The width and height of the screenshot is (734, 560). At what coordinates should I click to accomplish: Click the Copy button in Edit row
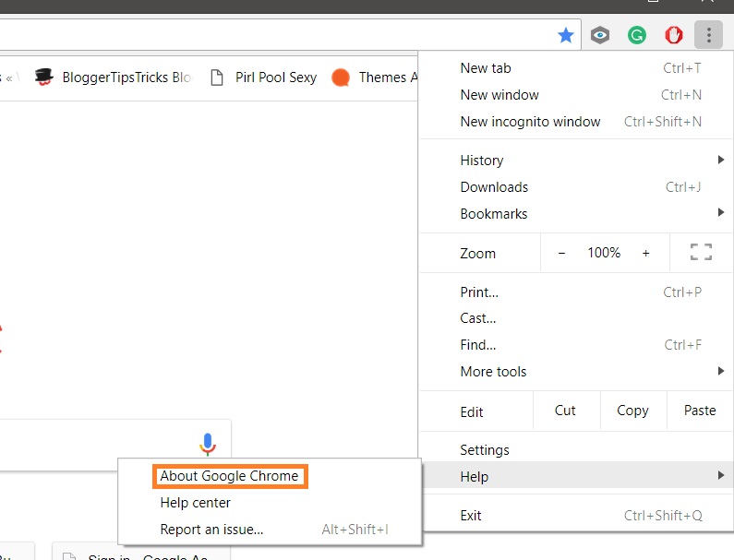tap(632, 411)
